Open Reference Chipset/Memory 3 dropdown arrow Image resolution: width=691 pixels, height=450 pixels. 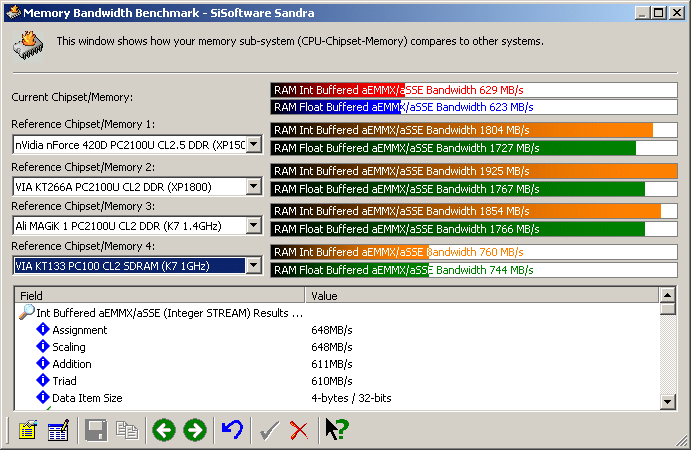(254, 226)
